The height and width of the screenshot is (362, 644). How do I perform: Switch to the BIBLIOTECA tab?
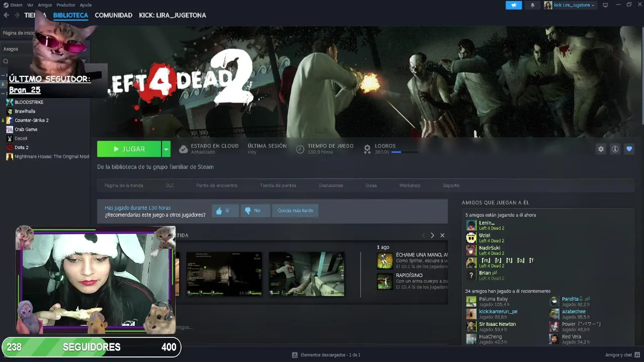click(x=70, y=15)
